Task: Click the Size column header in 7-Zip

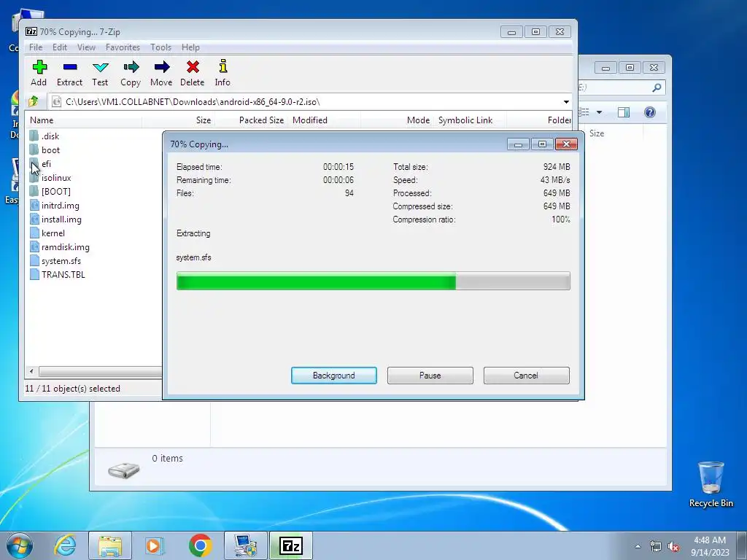Action: click(x=178, y=120)
